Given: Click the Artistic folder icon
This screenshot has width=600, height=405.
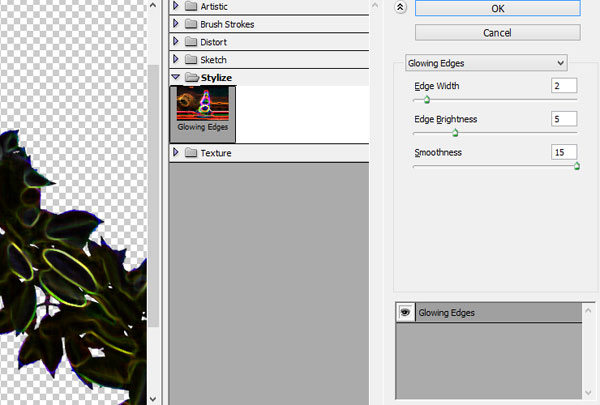Looking at the screenshot, I should click(x=190, y=7).
